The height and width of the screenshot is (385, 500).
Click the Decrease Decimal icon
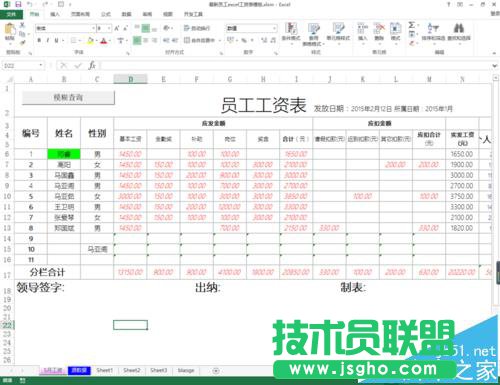pyautogui.click(x=273, y=41)
